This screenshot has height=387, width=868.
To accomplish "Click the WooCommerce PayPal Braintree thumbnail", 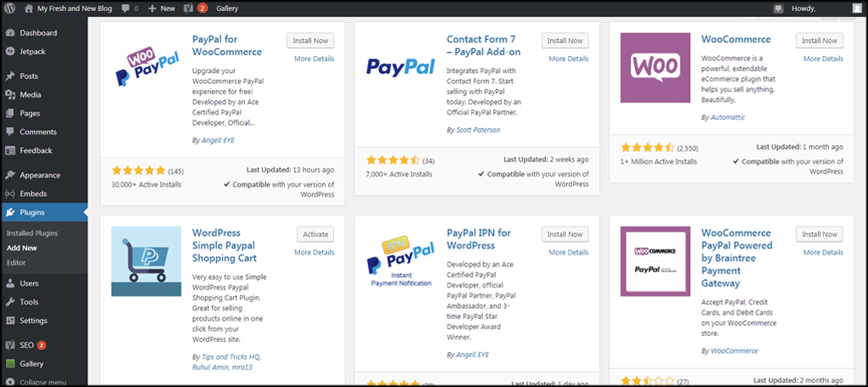I will coord(655,261).
